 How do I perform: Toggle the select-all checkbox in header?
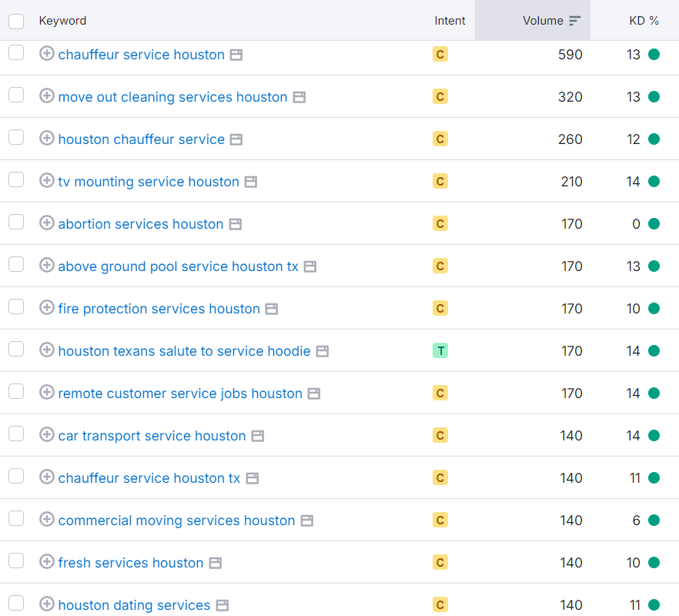pos(16,22)
